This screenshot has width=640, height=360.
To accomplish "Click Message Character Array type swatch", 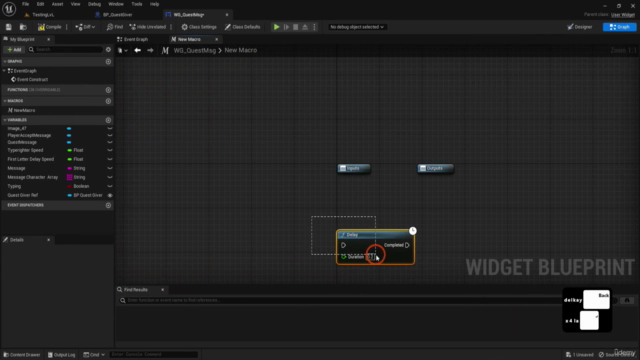I will tap(69, 177).
